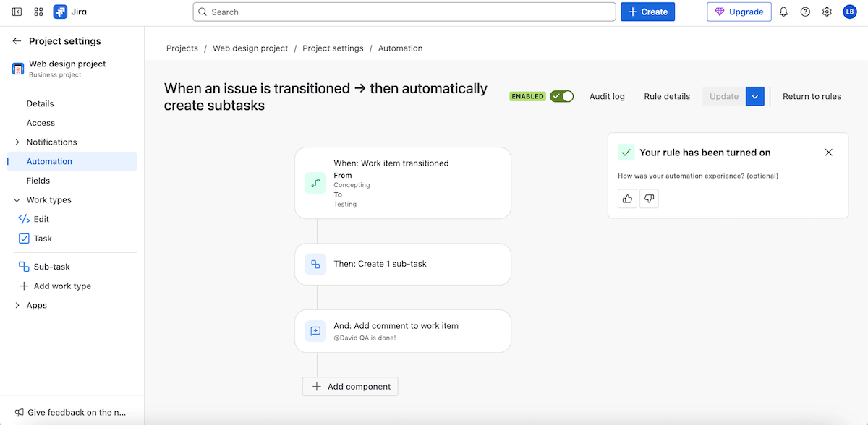
Task: Open the dropdown arrow next to Update
Action: (x=755, y=96)
